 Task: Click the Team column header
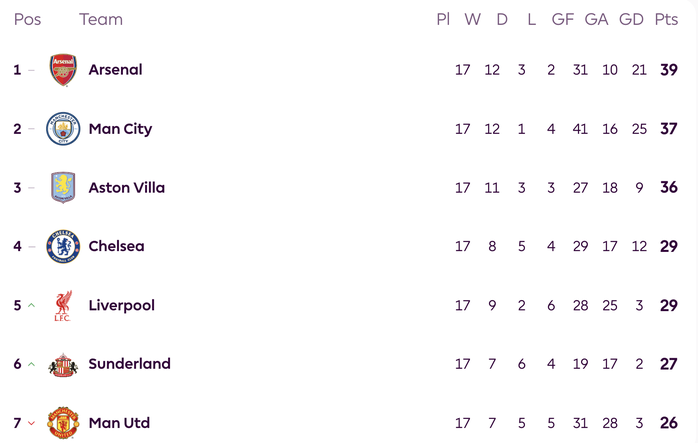tap(100, 20)
